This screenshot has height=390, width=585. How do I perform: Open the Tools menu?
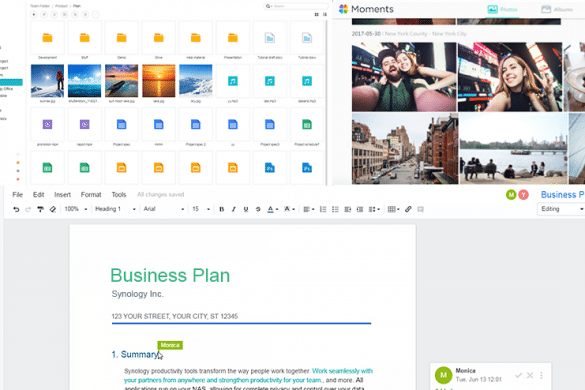[x=119, y=194]
